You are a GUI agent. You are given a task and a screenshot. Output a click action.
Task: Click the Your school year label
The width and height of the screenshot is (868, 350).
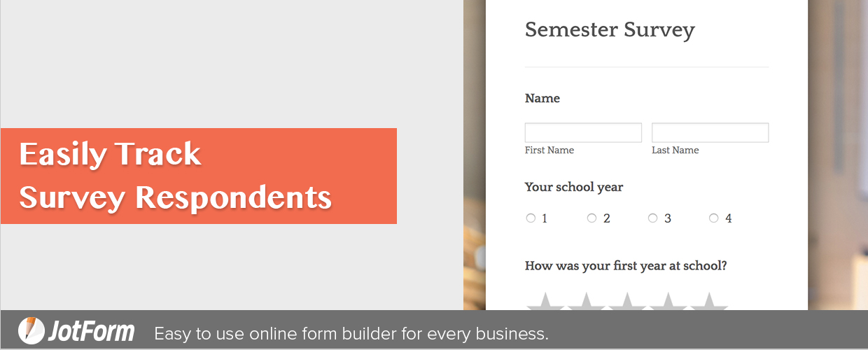click(x=574, y=187)
